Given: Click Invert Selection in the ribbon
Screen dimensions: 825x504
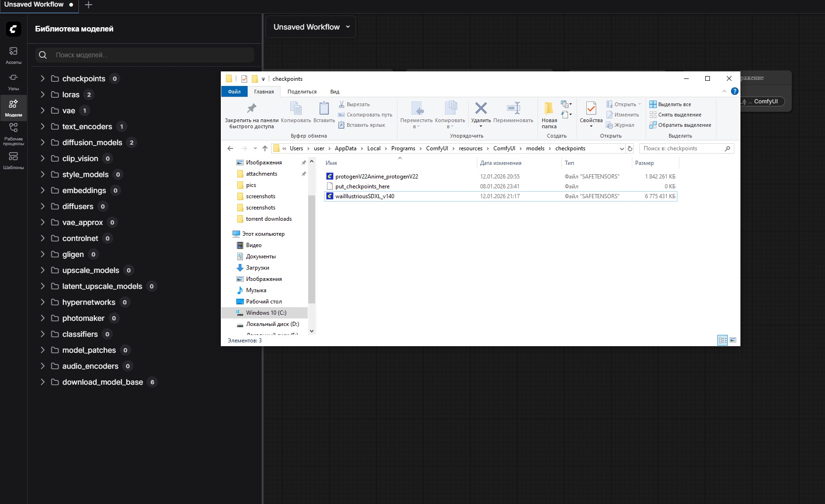Looking at the screenshot, I should click(680, 125).
